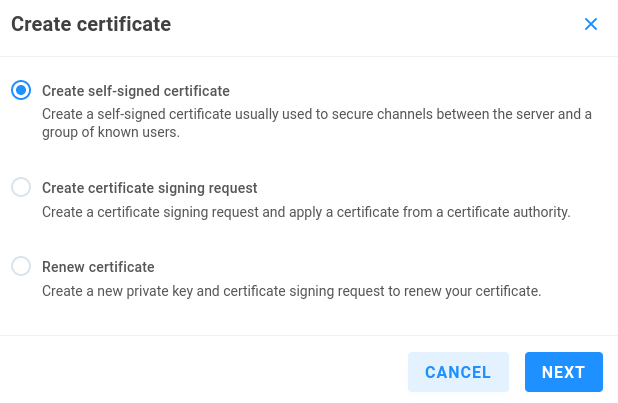Click the first line of the self-signed description

pos(316,114)
